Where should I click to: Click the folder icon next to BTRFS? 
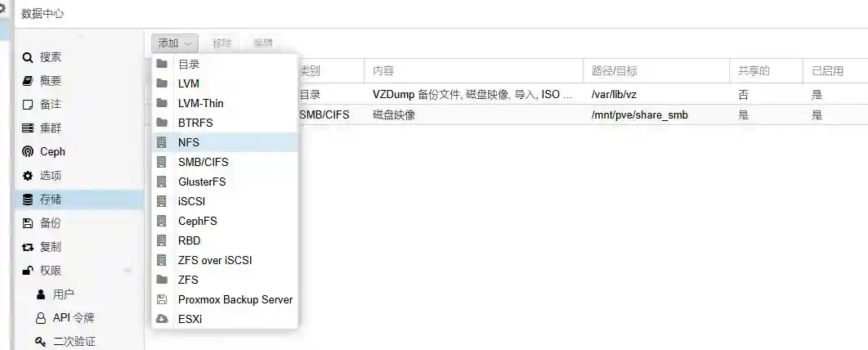pos(162,123)
